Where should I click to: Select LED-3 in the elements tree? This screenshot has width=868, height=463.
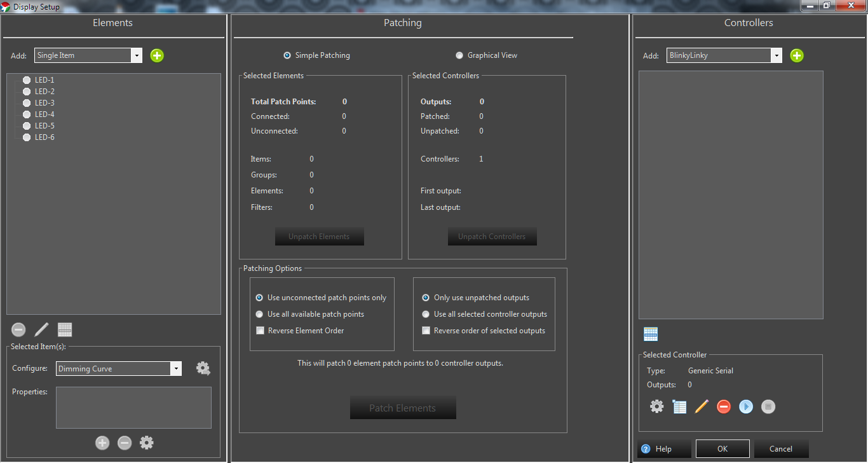pos(44,103)
